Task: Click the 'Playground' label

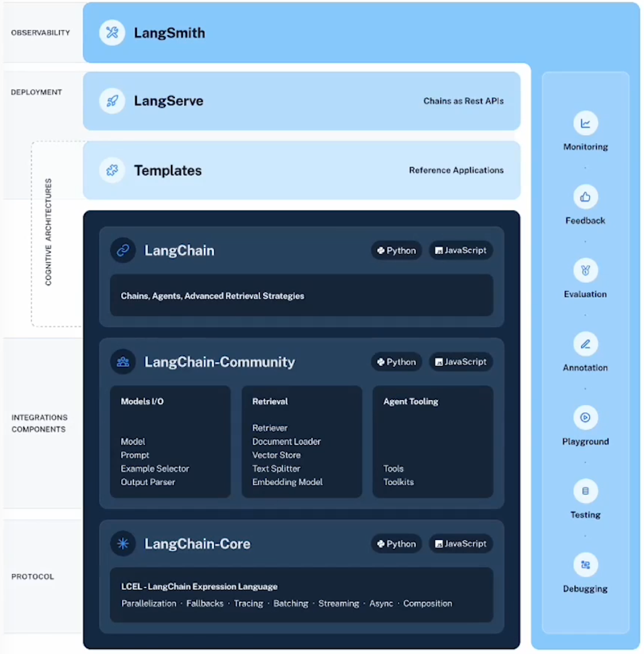Action: pyautogui.click(x=586, y=441)
